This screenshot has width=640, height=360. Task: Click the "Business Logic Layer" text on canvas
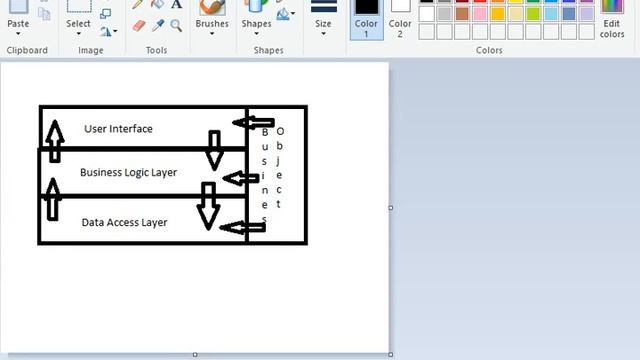click(x=129, y=173)
